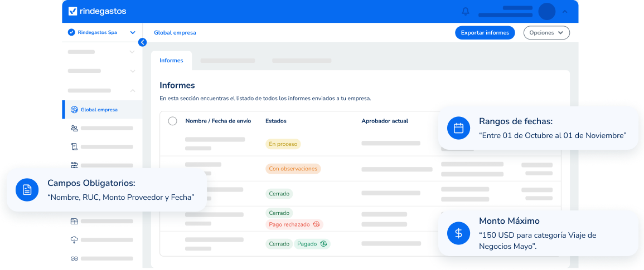Collapse the sidebar with the blue arrow
644x270 pixels.
pyautogui.click(x=142, y=42)
